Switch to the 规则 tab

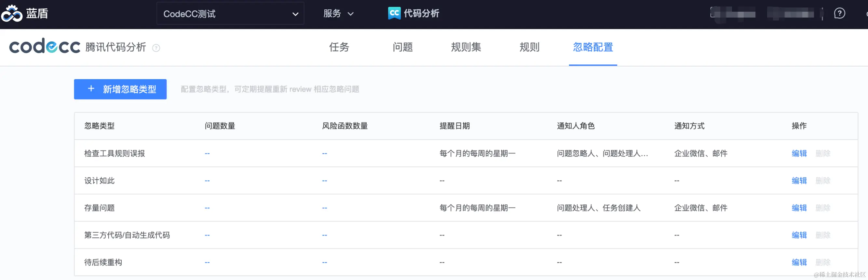(529, 47)
